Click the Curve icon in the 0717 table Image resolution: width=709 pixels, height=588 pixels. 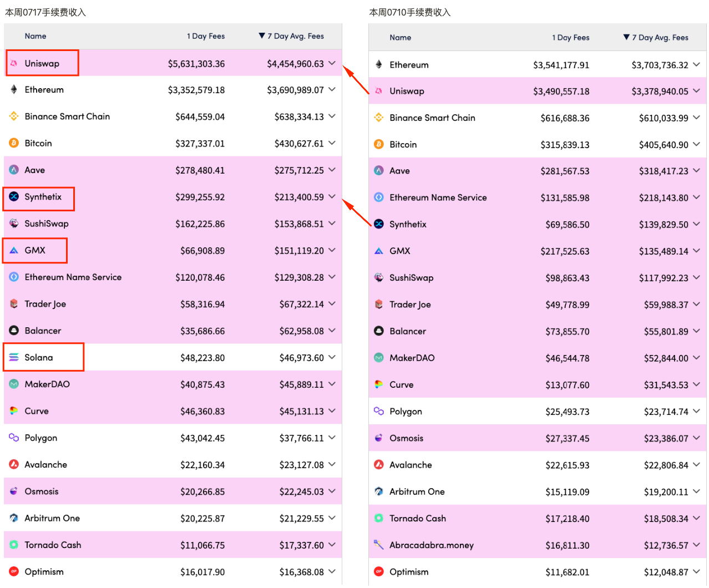pyautogui.click(x=14, y=411)
